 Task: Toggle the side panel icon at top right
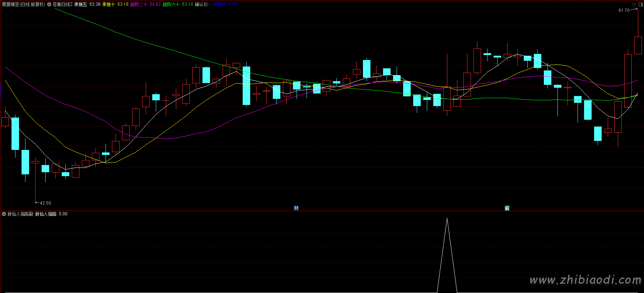(641, 4)
